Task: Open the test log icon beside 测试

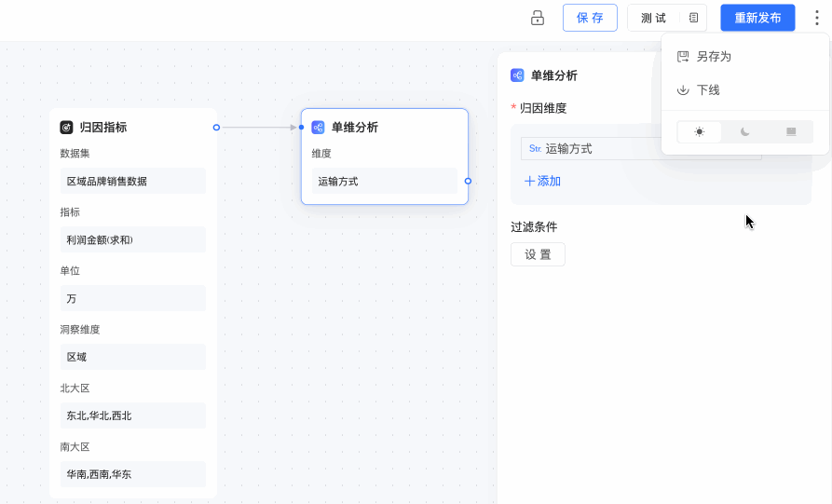Action: (693, 18)
